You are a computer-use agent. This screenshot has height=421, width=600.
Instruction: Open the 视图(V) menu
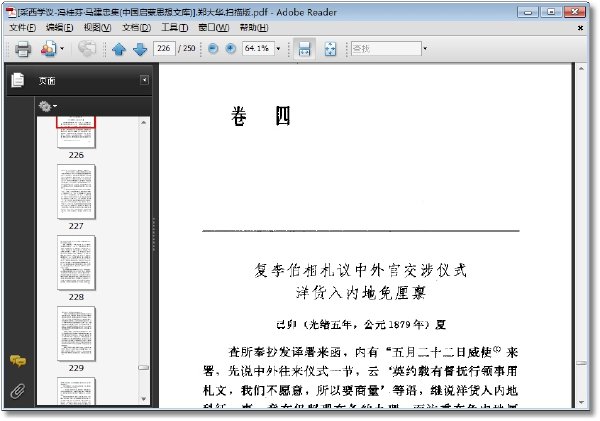click(98, 28)
